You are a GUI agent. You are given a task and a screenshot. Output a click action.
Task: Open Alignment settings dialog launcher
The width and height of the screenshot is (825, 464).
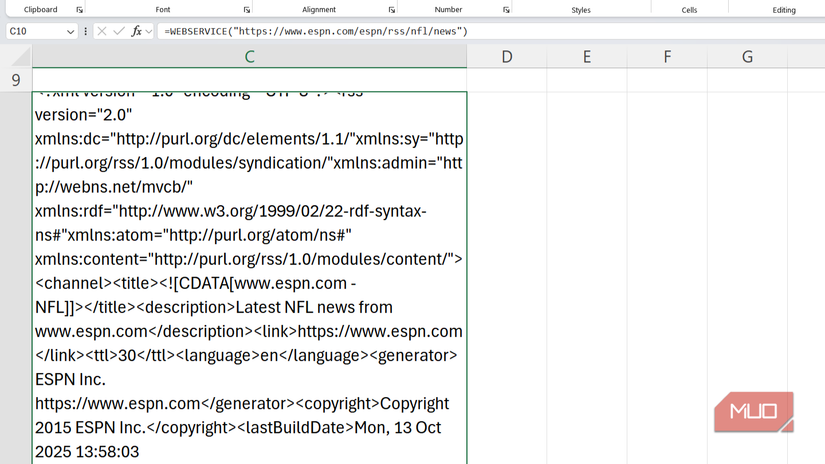pyautogui.click(x=391, y=10)
